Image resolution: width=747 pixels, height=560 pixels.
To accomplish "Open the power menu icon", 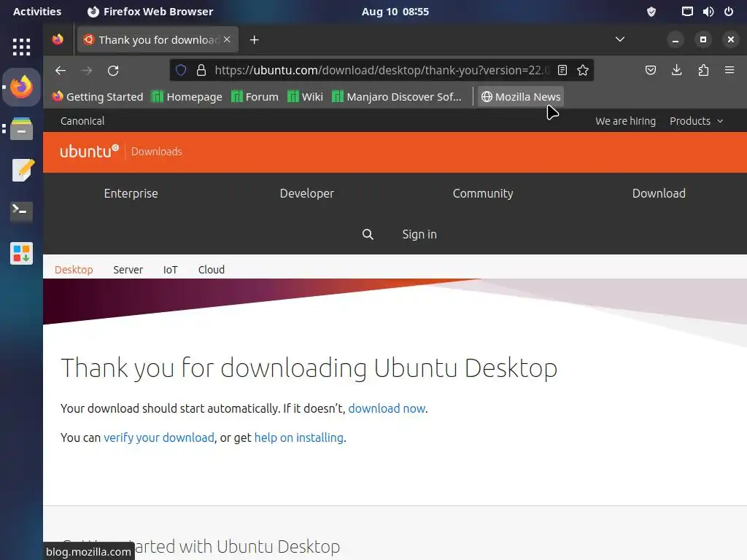I will coord(729,12).
